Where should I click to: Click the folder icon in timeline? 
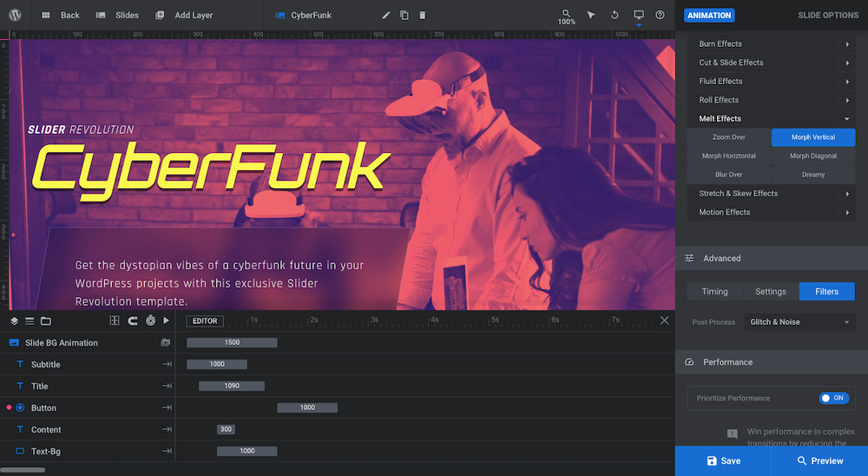click(46, 321)
